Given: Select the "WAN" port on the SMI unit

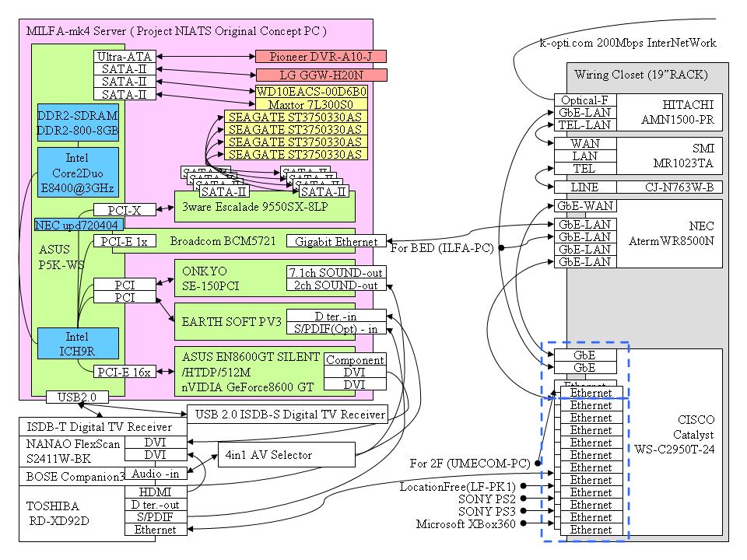Looking at the screenshot, I should tap(585, 143).
